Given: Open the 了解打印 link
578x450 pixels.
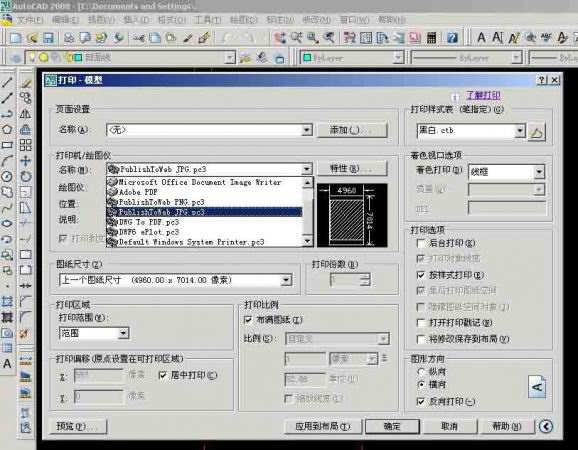Looking at the screenshot, I should click(483, 95).
